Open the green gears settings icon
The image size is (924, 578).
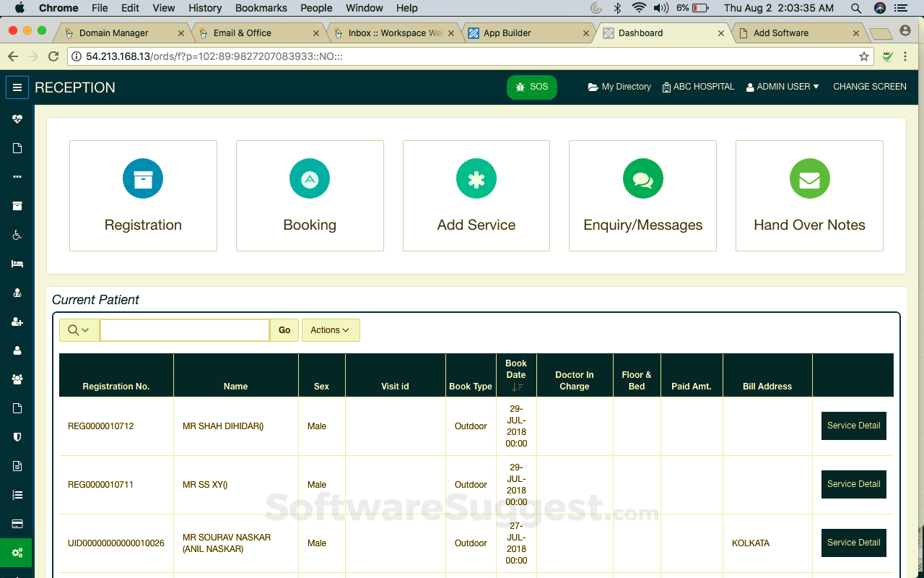pyautogui.click(x=17, y=553)
